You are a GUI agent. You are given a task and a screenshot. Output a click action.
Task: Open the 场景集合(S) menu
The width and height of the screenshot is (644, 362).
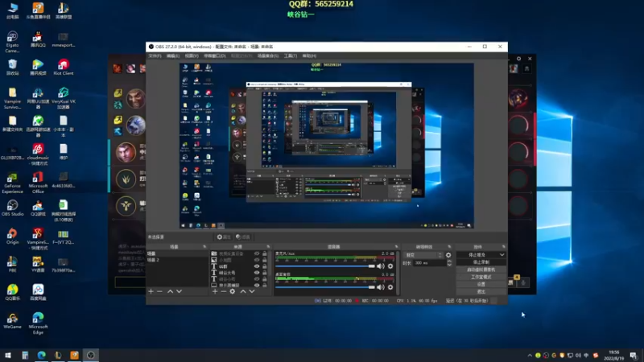click(x=268, y=56)
